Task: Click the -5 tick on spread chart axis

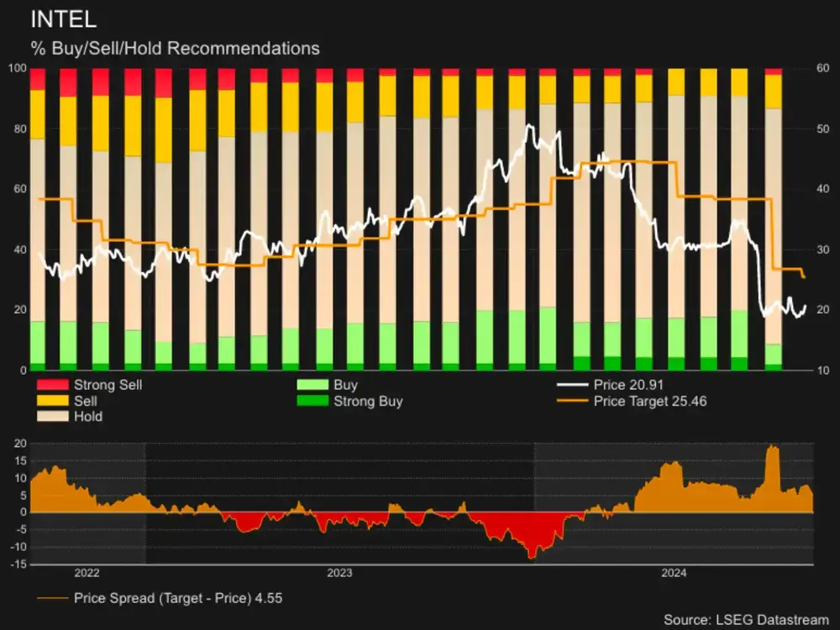Action: tap(20, 529)
